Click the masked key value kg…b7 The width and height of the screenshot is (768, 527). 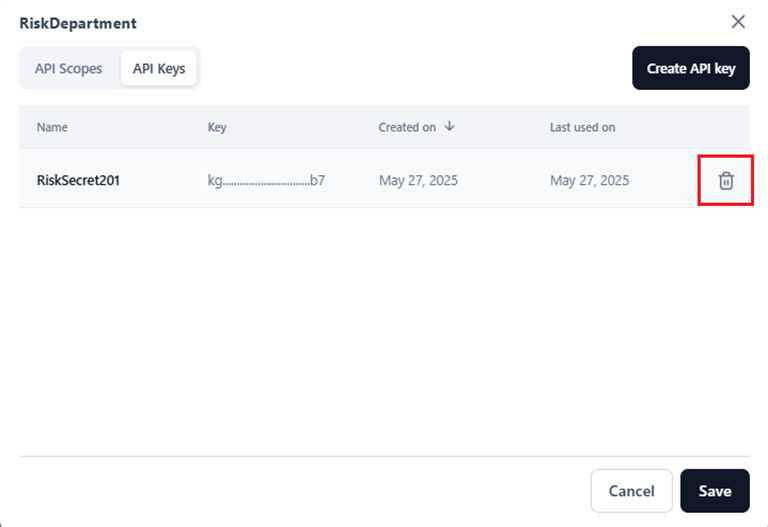coord(266,181)
